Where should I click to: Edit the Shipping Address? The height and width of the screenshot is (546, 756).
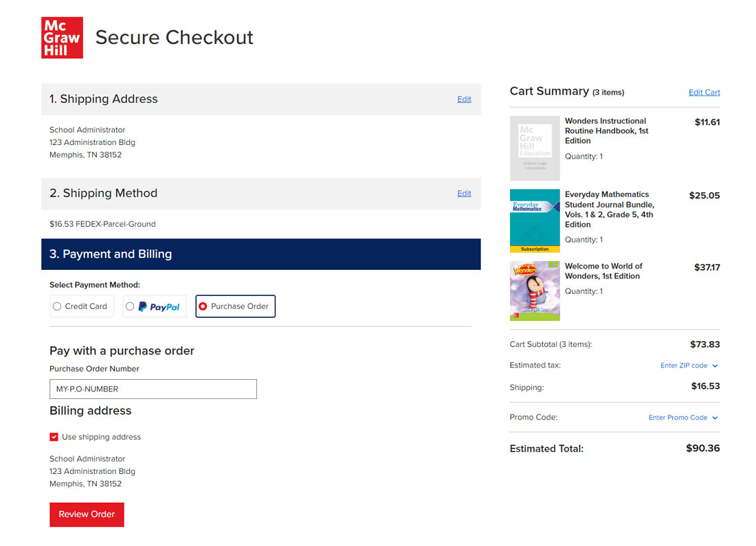[464, 99]
